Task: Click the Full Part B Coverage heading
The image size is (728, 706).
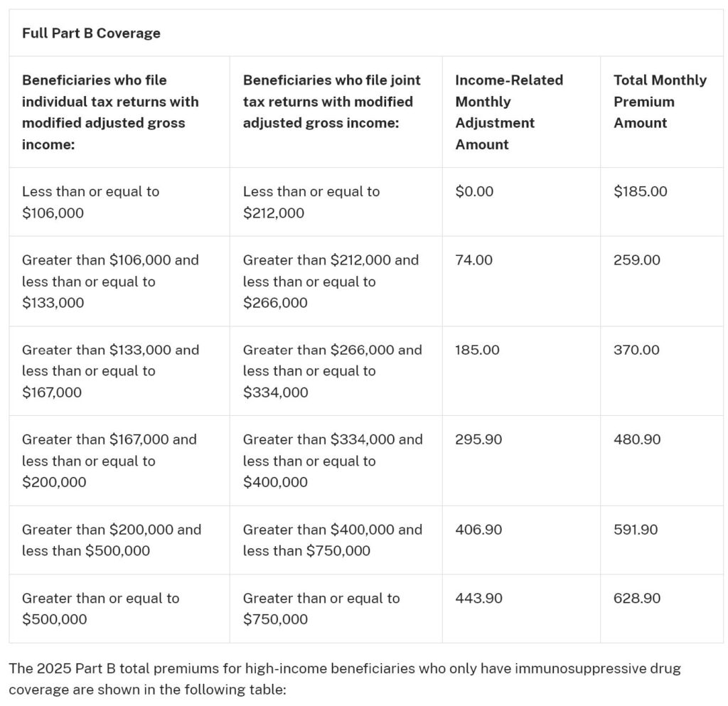Action: click(x=91, y=33)
